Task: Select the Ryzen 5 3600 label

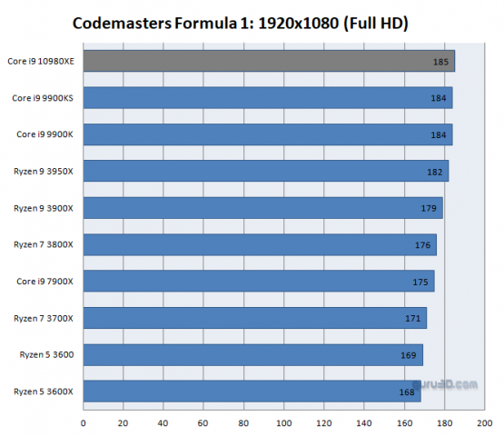Action: pyautogui.click(x=46, y=354)
